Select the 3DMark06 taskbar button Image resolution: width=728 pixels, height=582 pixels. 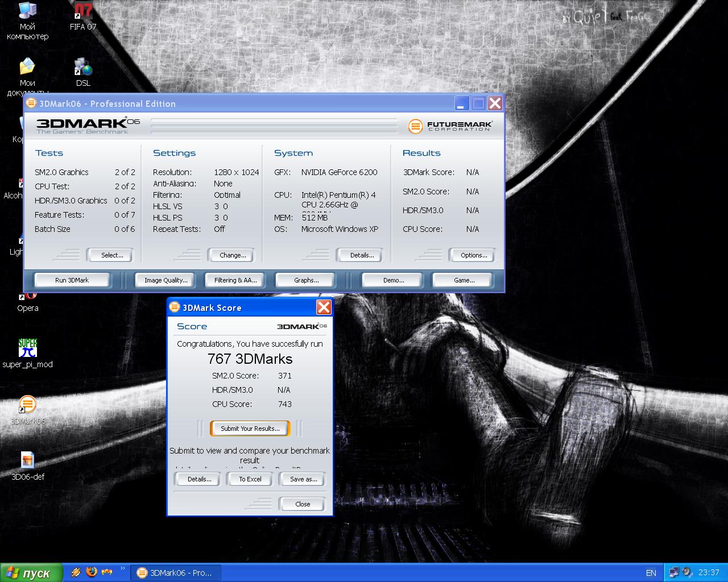coord(175,572)
